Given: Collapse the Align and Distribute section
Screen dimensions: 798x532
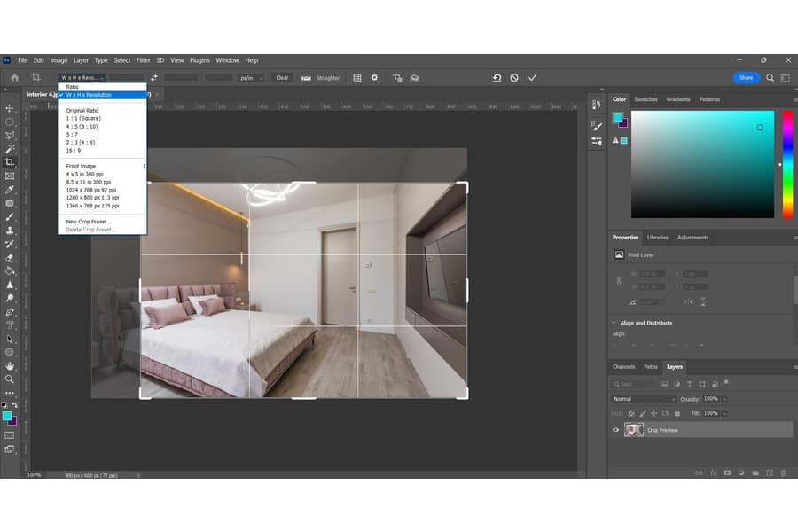Looking at the screenshot, I should coord(614,323).
